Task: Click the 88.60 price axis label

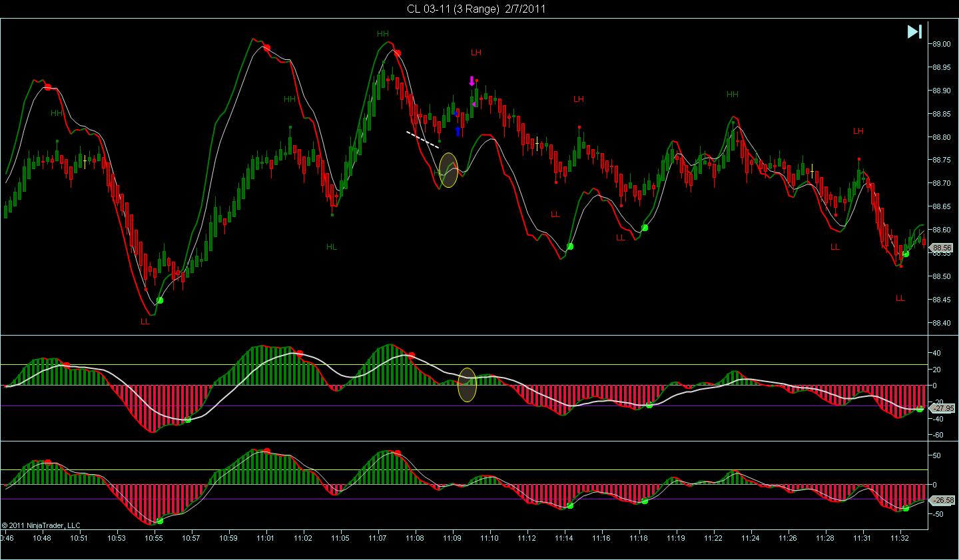Action: (941, 230)
